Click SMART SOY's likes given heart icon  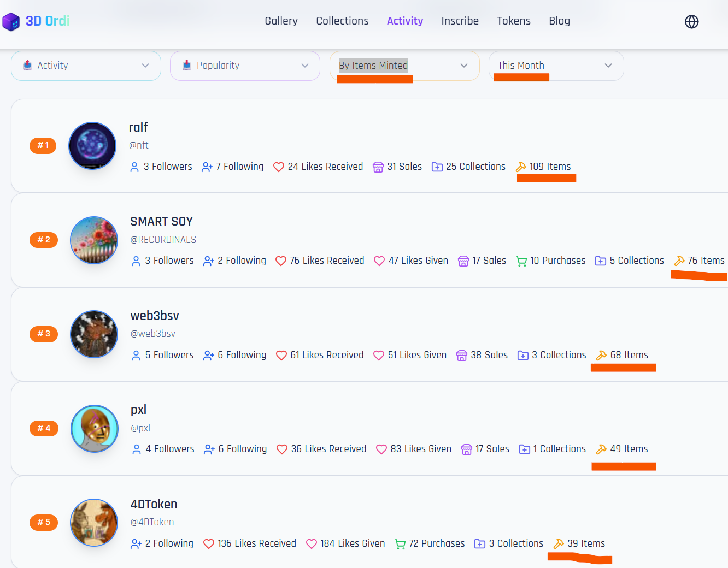(x=379, y=261)
